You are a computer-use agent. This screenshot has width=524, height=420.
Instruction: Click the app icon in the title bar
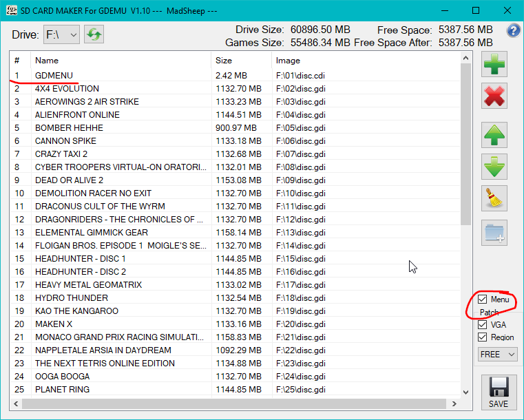(x=12, y=10)
